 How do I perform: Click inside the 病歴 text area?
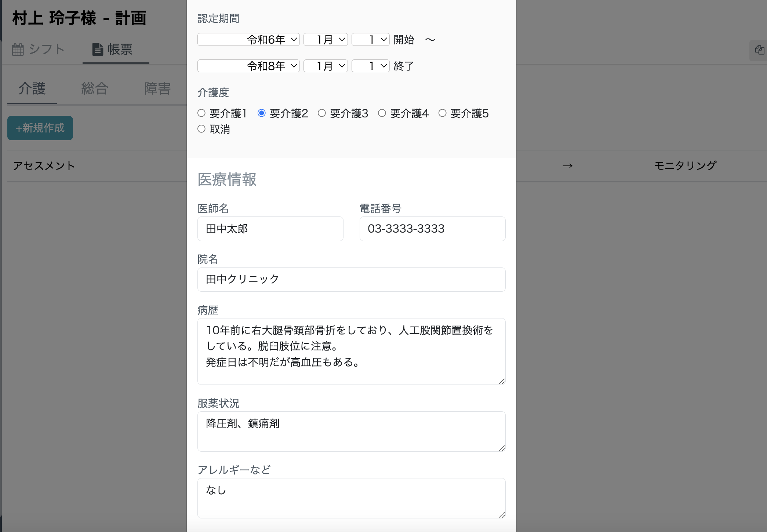(351, 351)
